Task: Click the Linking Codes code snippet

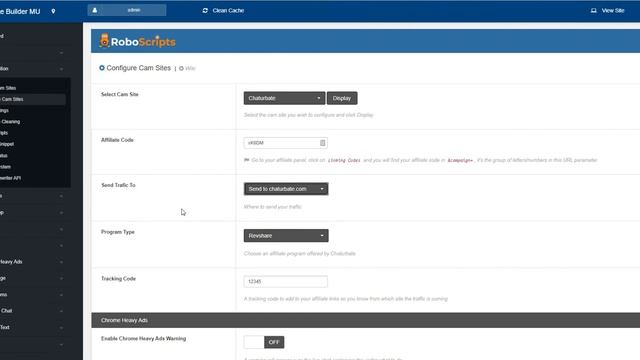Action: (344, 160)
